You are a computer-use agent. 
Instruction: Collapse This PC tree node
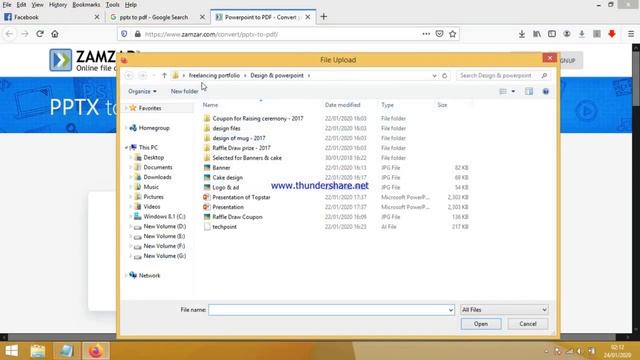point(126,148)
